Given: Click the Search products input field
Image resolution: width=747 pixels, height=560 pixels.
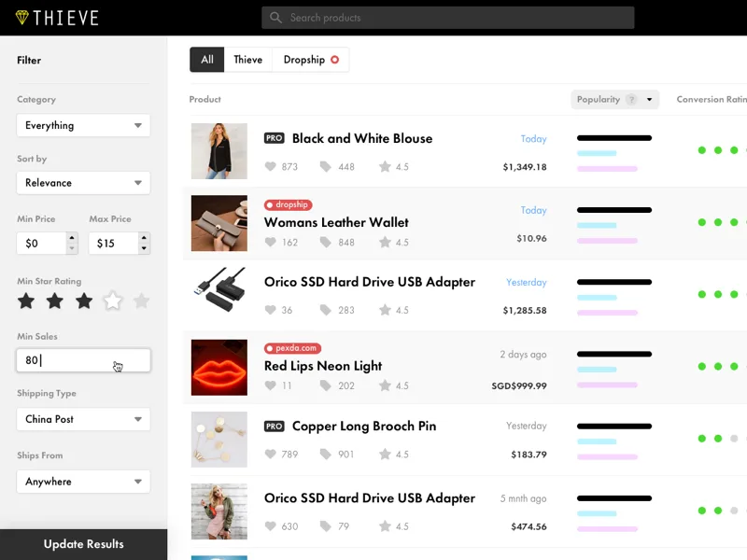Looking at the screenshot, I should pos(448,18).
